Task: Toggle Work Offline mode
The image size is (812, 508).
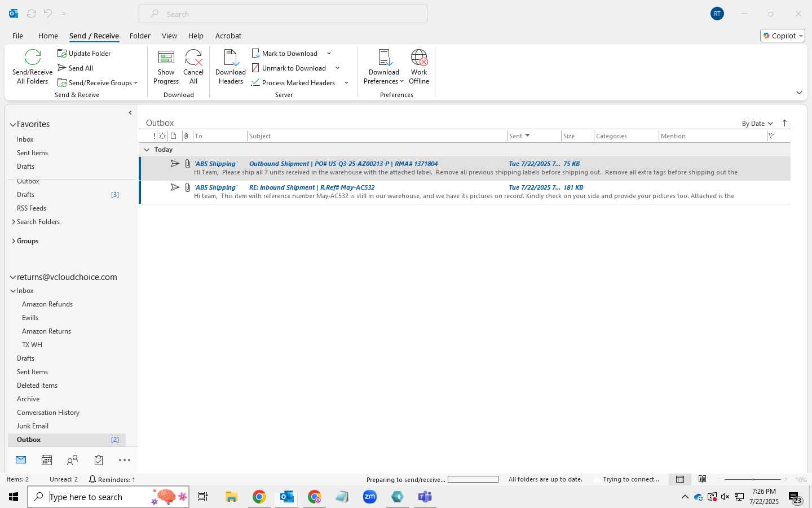Action: click(x=419, y=67)
